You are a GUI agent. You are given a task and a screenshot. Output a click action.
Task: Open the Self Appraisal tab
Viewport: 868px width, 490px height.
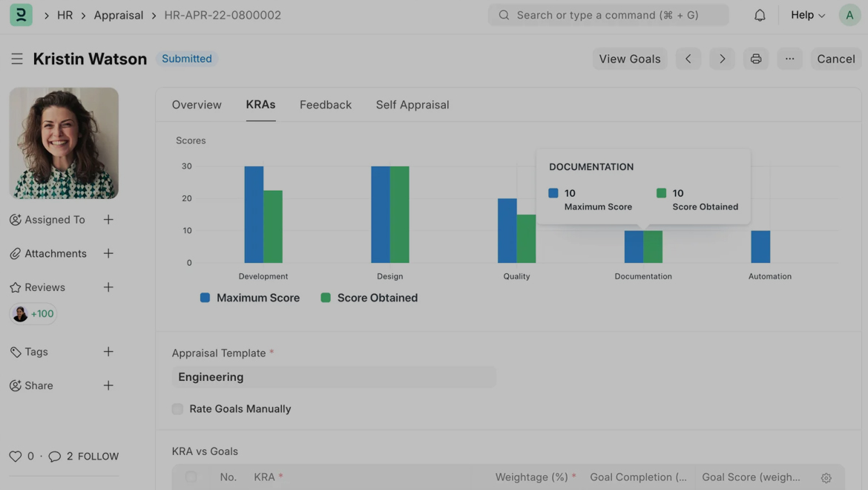pos(412,105)
